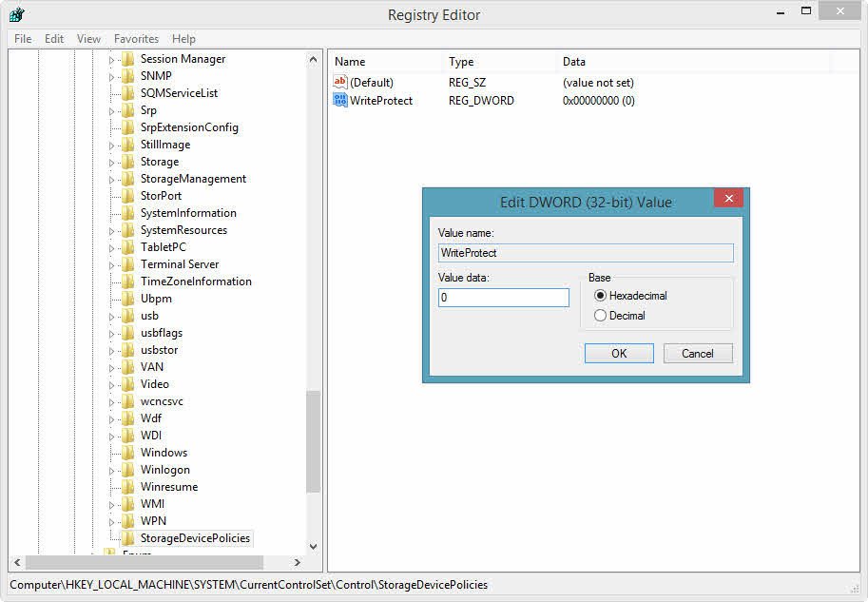
Task: Expand the usb registry key
Action: (113, 315)
